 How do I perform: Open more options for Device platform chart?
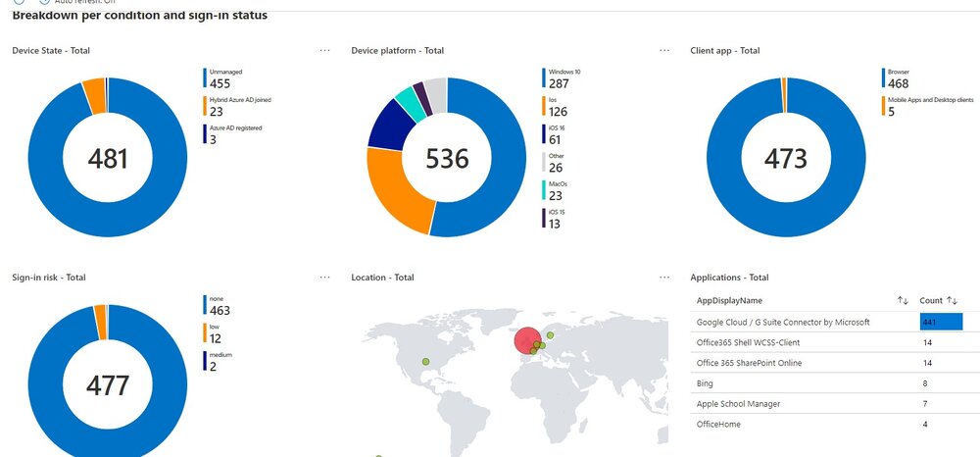[664, 50]
